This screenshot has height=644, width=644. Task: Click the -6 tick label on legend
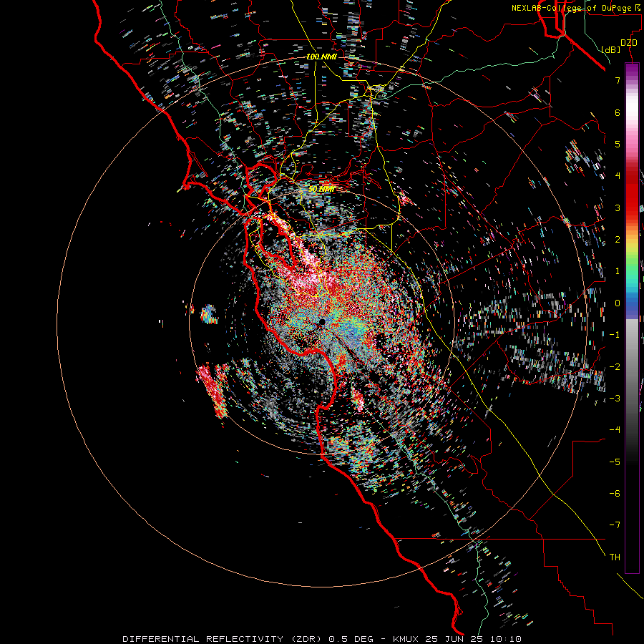(615, 494)
